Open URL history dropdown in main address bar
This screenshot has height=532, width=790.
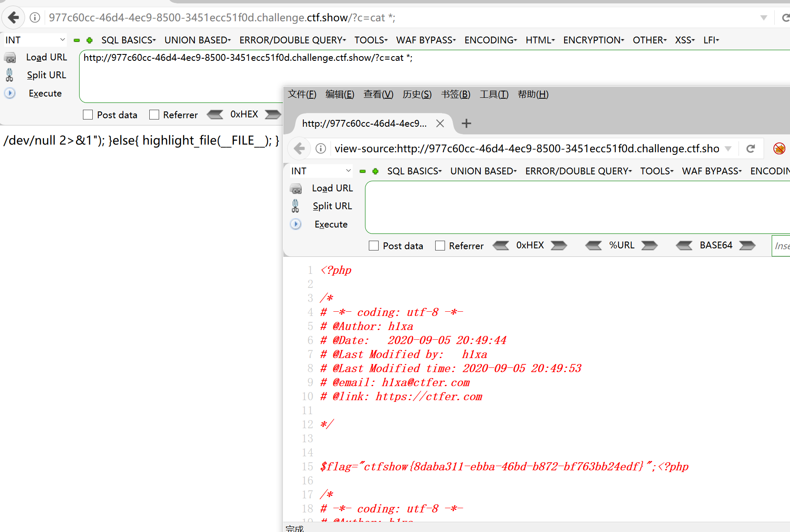764,18
